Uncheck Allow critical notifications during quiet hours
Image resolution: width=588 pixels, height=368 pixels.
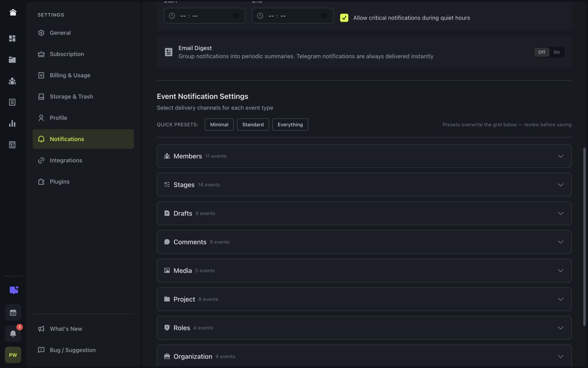(x=344, y=18)
